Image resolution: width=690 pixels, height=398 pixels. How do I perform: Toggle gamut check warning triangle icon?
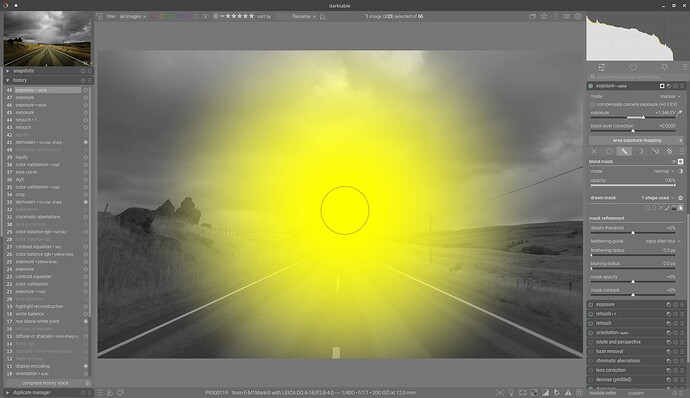tap(569, 393)
